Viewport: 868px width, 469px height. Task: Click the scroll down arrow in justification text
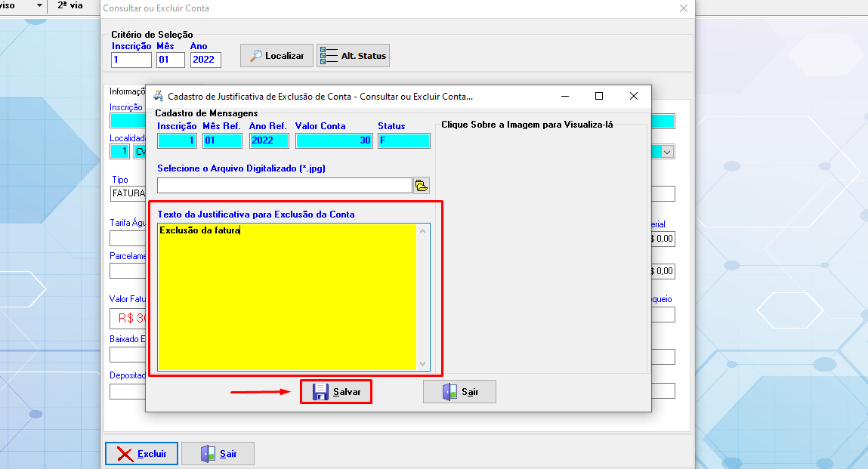[423, 363]
